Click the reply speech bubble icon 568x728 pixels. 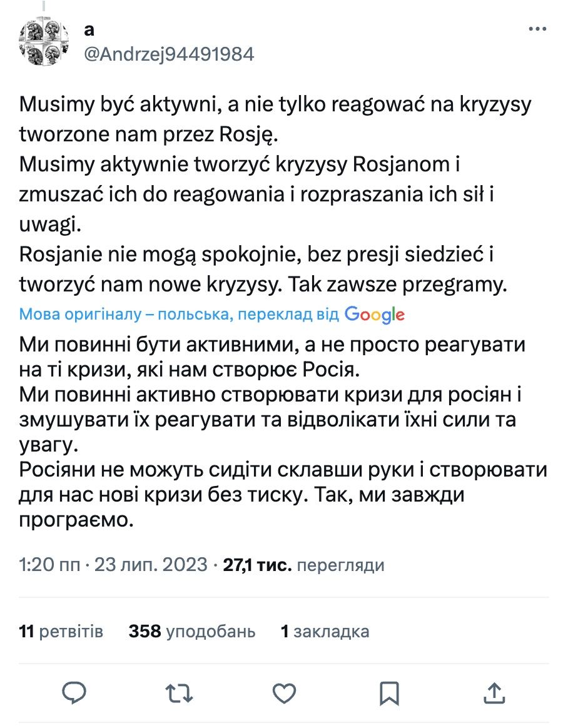pyautogui.click(x=74, y=692)
